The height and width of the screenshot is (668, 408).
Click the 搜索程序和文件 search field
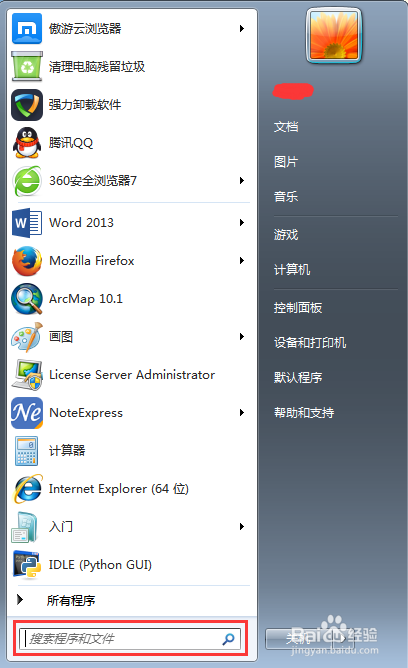click(x=130, y=639)
